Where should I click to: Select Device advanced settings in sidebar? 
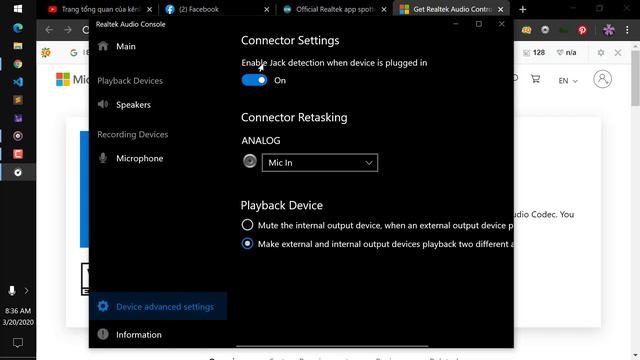coord(158,306)
